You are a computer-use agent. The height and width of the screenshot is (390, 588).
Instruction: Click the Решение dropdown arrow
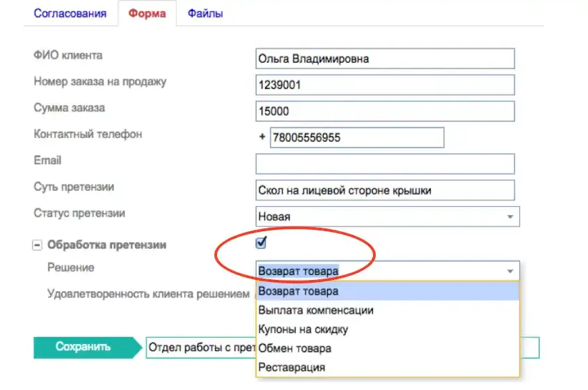(510, 271)
